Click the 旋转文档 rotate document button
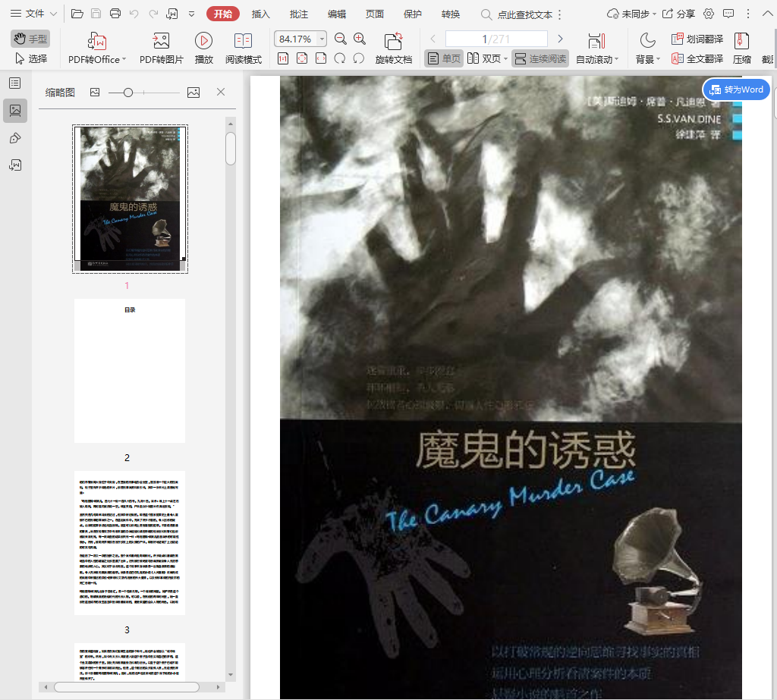777x700 pixels. (x=394, y=48)
